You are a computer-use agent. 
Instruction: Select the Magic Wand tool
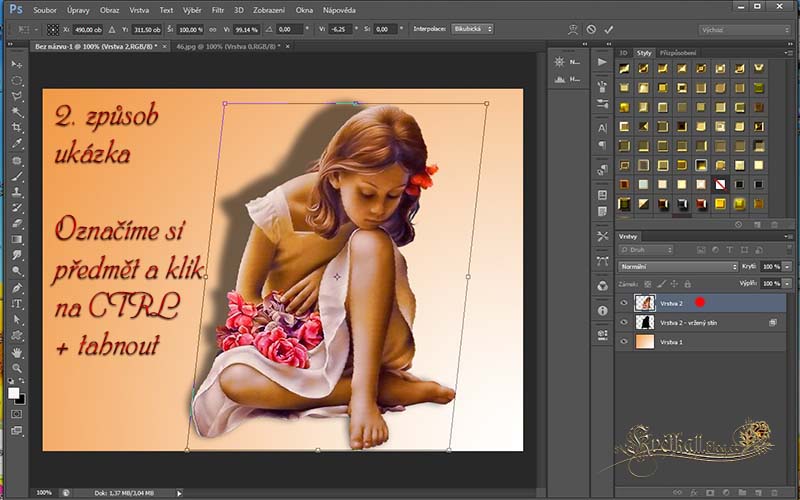[17, 112]
